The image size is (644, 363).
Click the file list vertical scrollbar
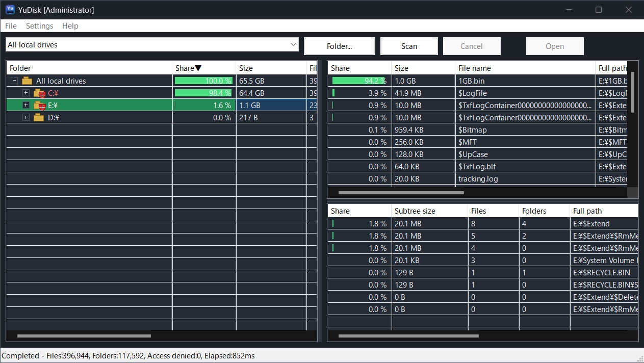pyautogui.click(x=633, y=92)
